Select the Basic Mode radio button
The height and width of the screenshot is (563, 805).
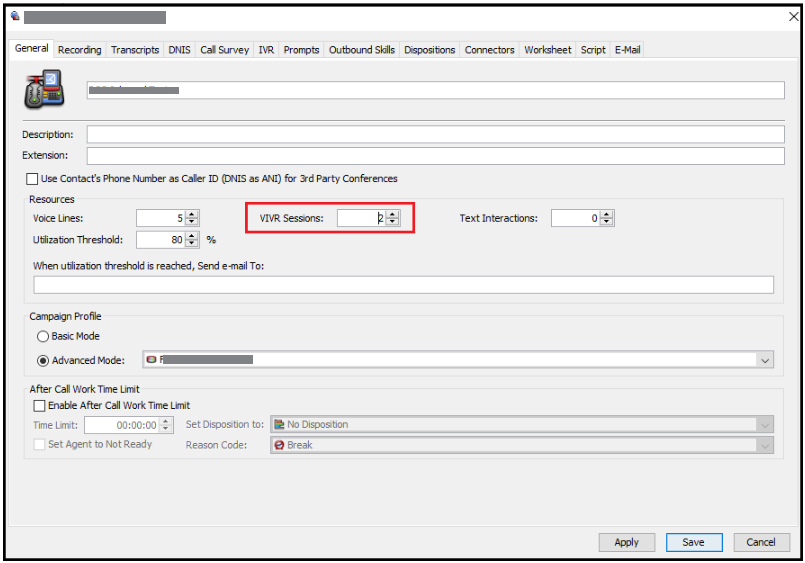[43, 336]
